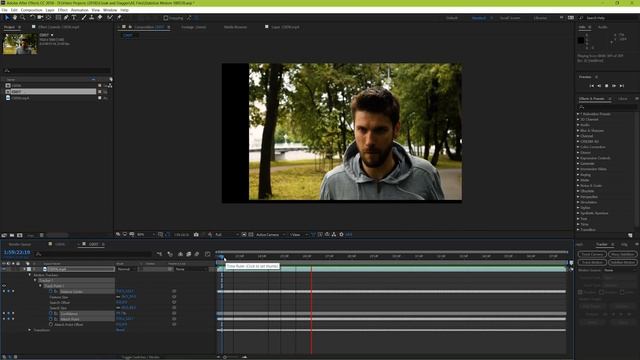The image size is (640, 360).
Task: Collapse the Motion Trackers group
Action: tap(30, 275)
